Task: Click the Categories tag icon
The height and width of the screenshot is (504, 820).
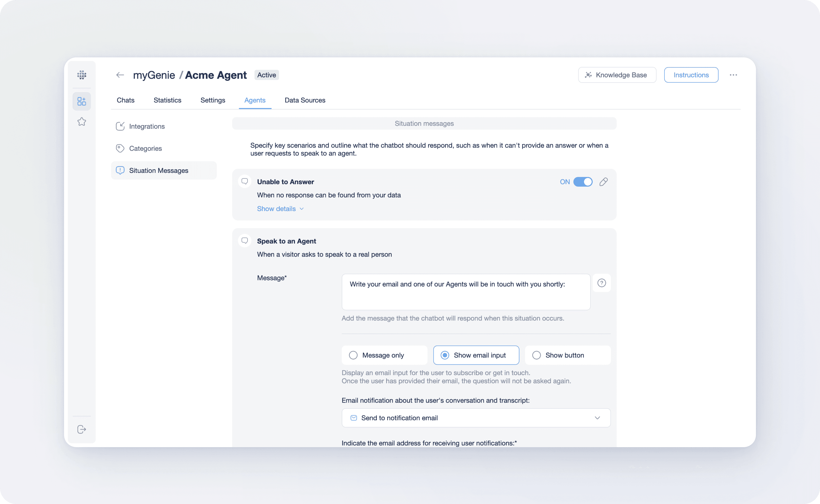Action: click(120, 148)
